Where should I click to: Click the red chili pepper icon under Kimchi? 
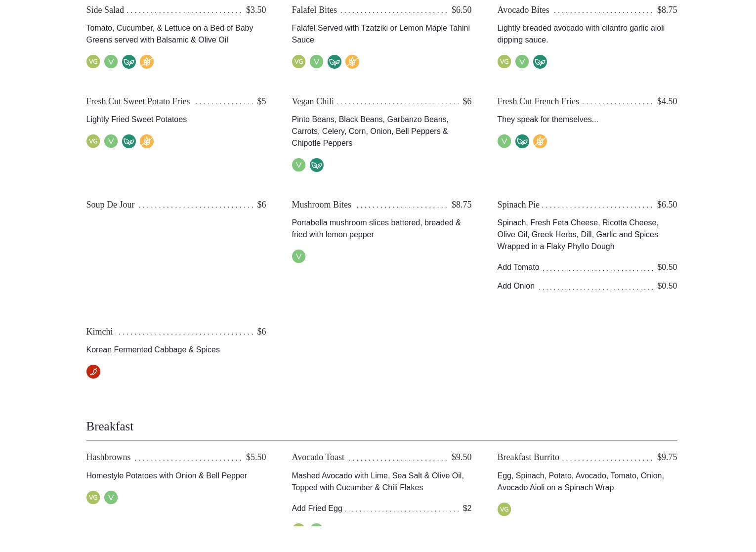tap(93, 372)
